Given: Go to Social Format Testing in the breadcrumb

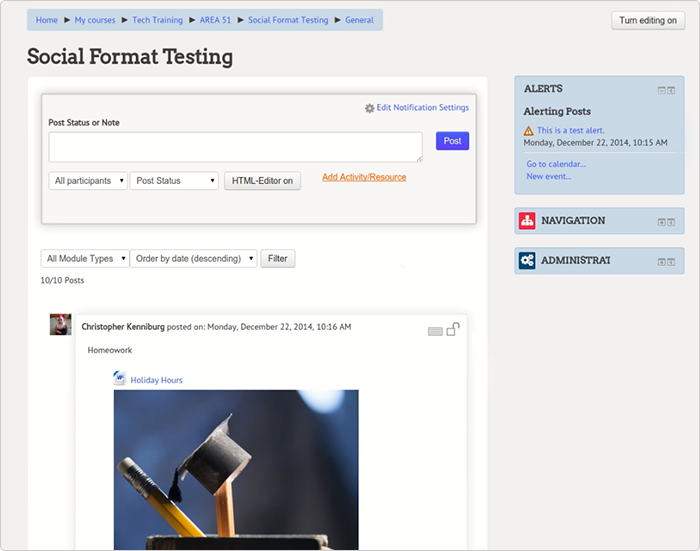Looking at the screenshot, I should click(288, 20).
